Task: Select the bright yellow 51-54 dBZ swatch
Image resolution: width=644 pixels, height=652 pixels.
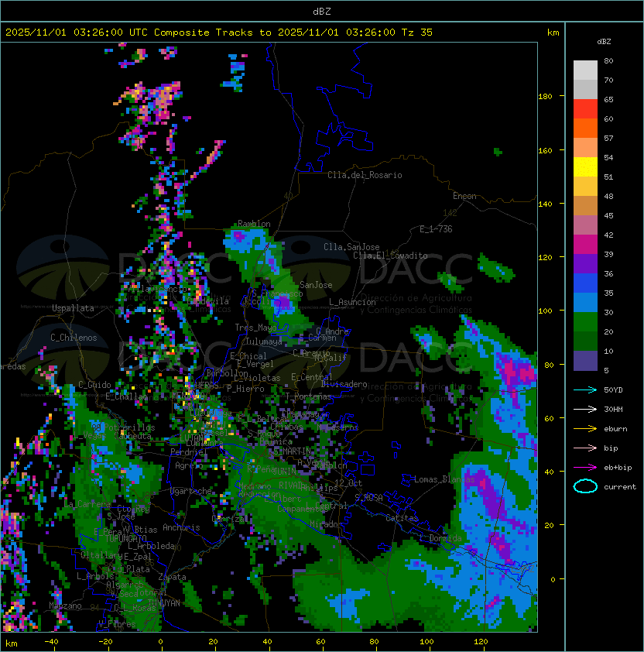Action: point(585,167)
